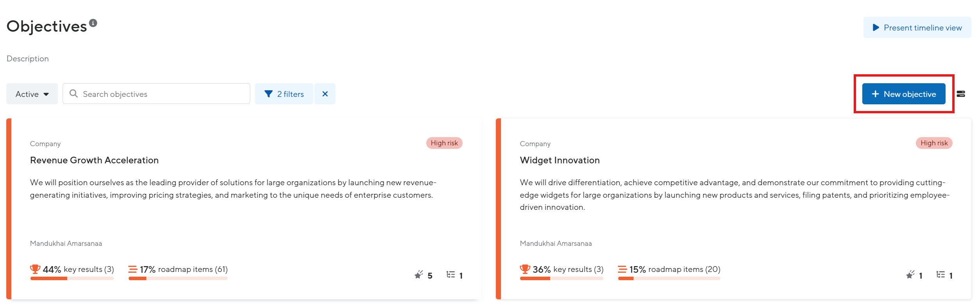Open the High risk badge on Widget Innovation
This screenshot has width=980, height=304.
click(934, 143)
